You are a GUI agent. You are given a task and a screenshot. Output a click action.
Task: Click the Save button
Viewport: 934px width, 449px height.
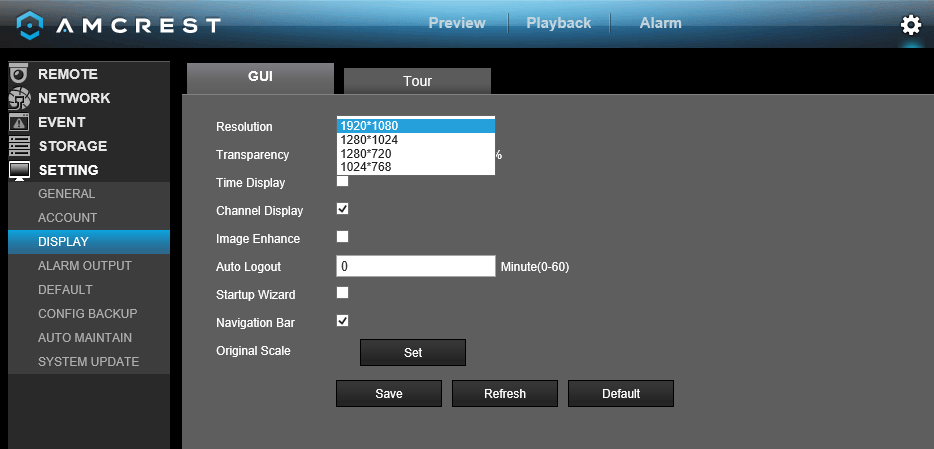click(x=389, y=394)
